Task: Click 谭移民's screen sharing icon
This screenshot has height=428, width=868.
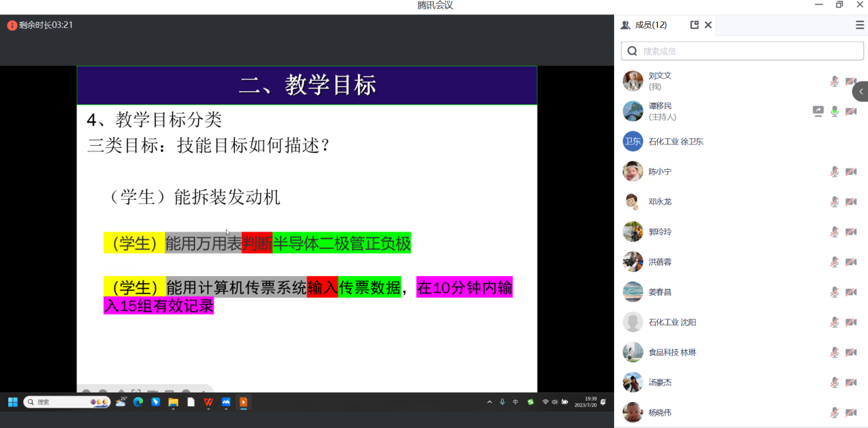Action: (818, 112)
